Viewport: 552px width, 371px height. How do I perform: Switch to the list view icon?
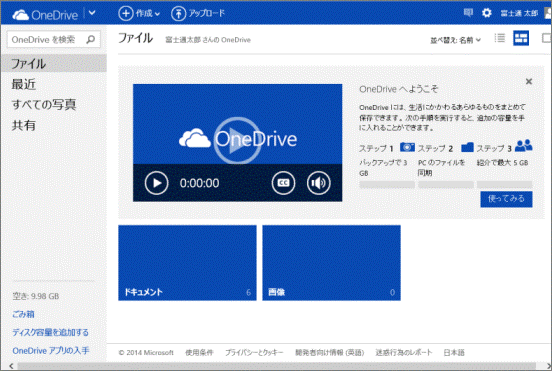(x=500, y=38)
